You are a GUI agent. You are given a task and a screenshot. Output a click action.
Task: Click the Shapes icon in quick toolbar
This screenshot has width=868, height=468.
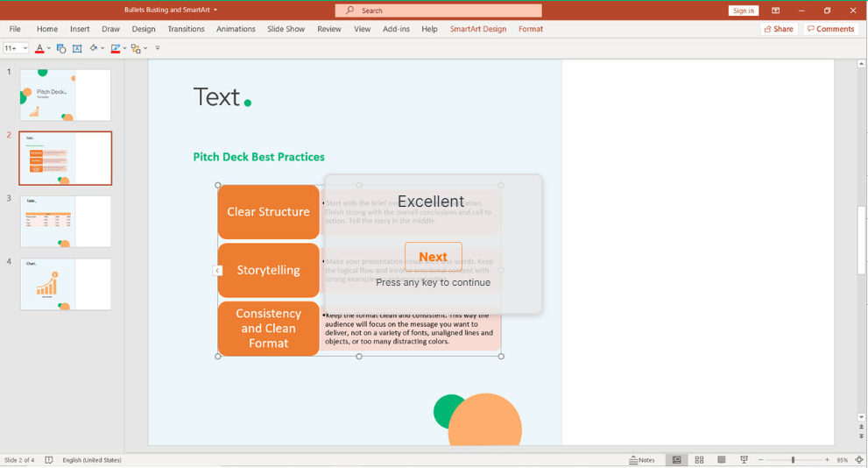(x=61, y=49)
